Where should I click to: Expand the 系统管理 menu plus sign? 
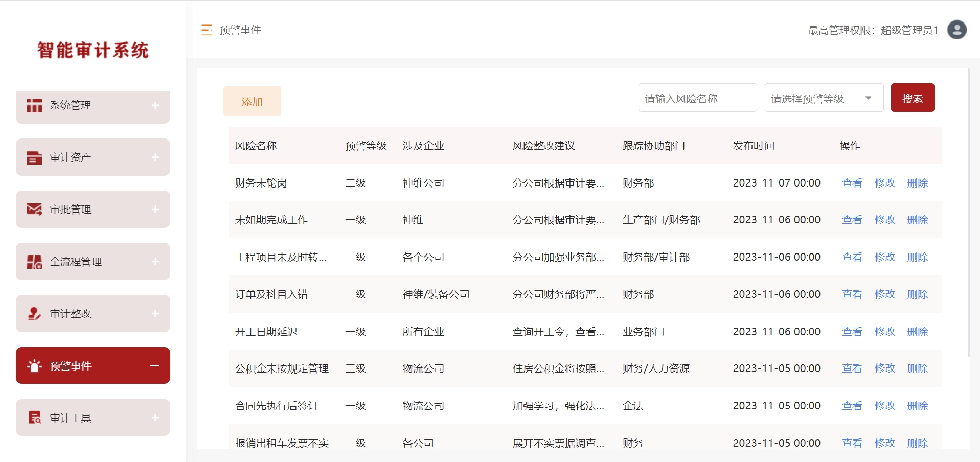tap(155, 105)
